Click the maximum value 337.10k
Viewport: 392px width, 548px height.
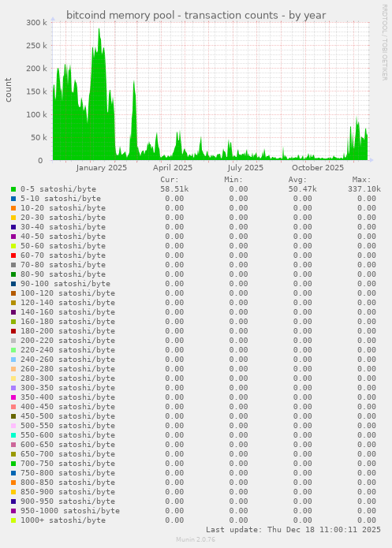click(364, 189)
